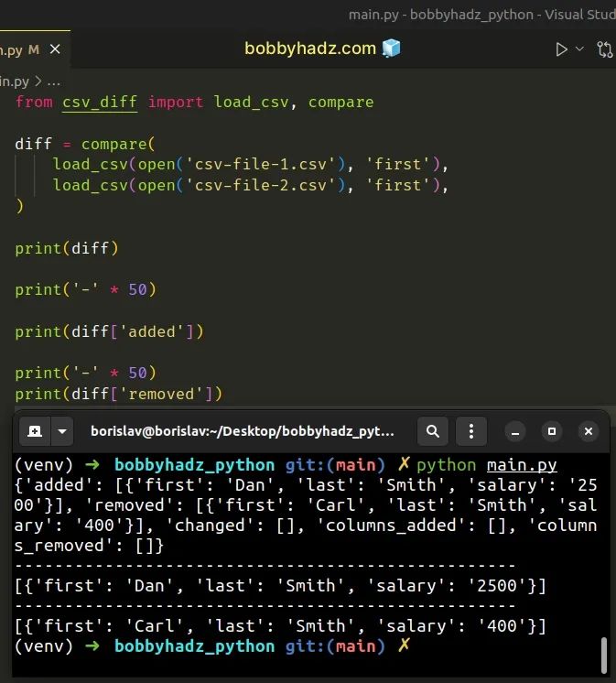This screenshot has height=683, width=616.
Task: Open the source control changes icon
Action: tap(605, 49)
